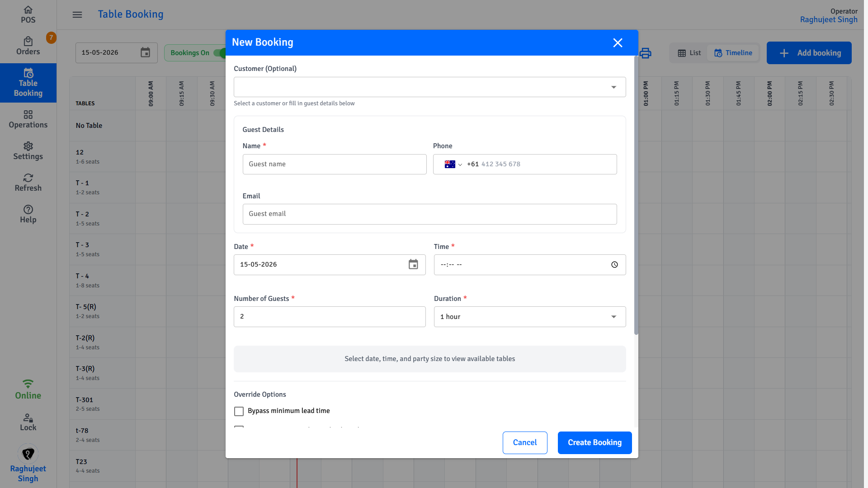Viewport: 868px width, 488px height.
Task: Select the Table Booking sidebar item
Action: [x=28, y=83]
